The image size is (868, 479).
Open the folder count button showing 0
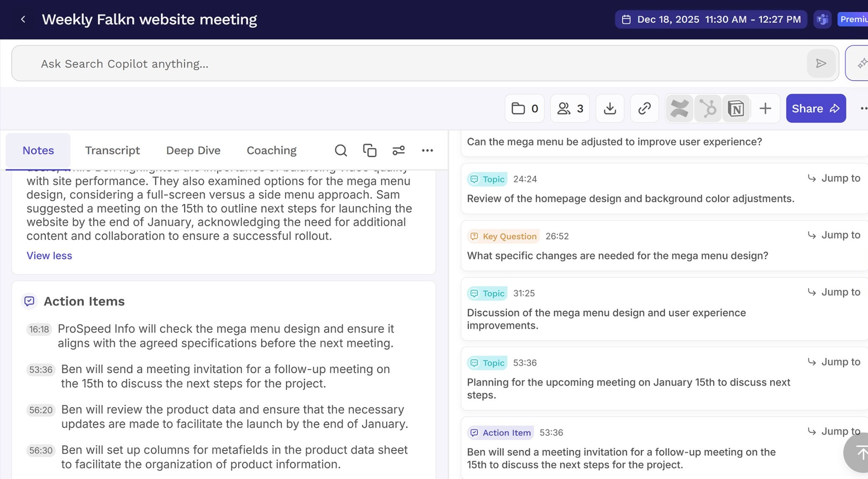524,109
